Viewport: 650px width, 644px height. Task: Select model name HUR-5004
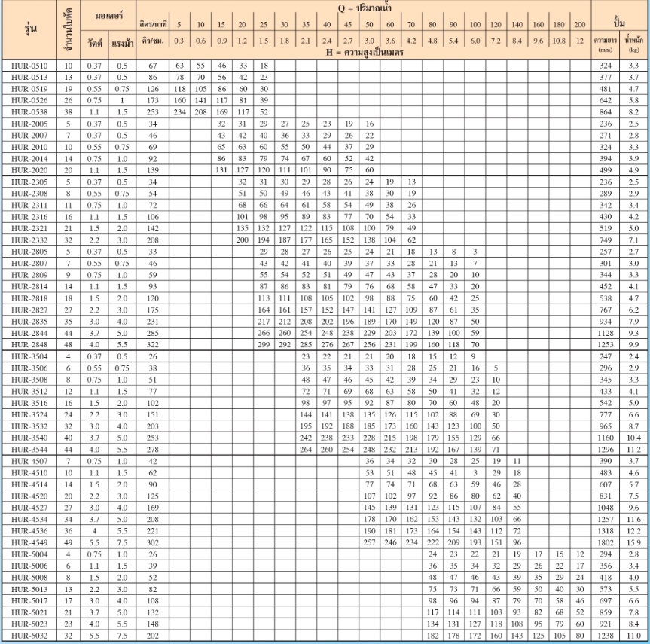pos(29,554)
